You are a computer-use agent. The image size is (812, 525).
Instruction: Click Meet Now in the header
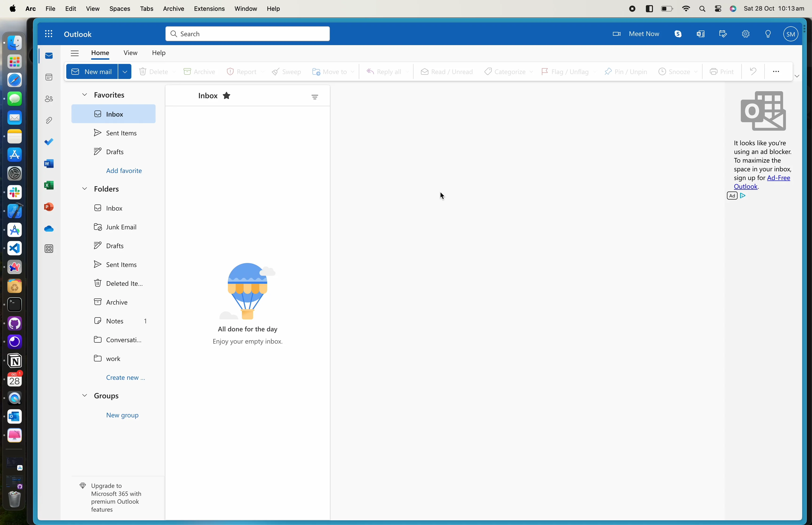[x=636, y=34]
